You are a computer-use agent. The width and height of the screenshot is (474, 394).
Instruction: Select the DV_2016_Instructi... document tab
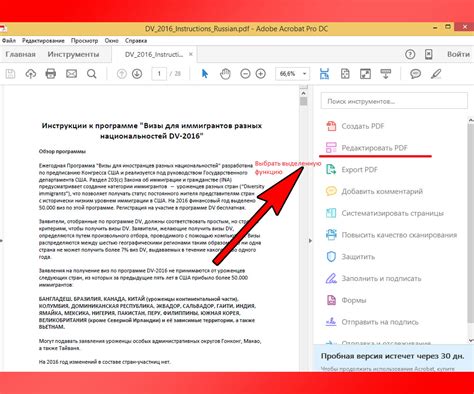(x=154, y=54)
